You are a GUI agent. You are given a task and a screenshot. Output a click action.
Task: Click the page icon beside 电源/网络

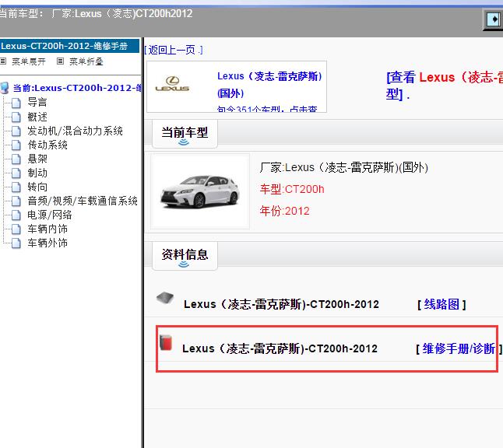click(16, 215)
